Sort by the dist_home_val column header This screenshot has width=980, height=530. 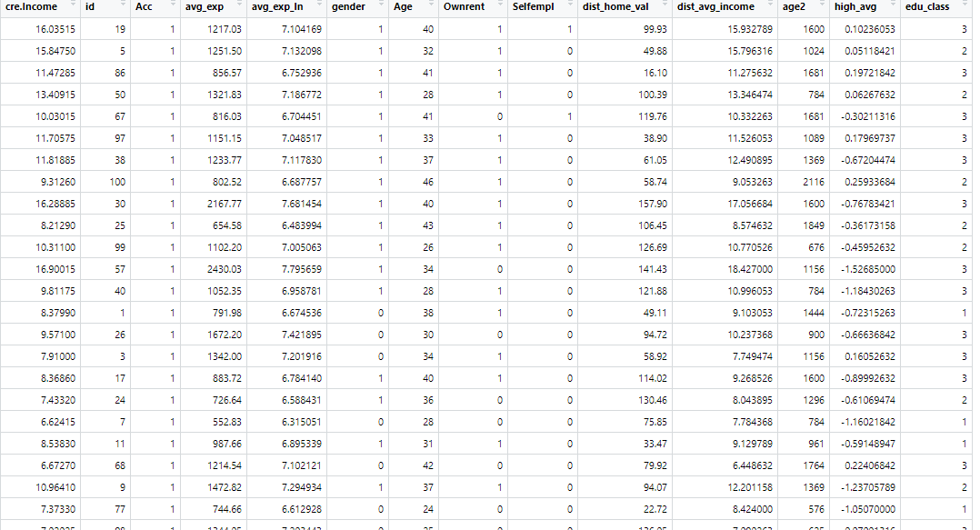(x=625, y=7)
